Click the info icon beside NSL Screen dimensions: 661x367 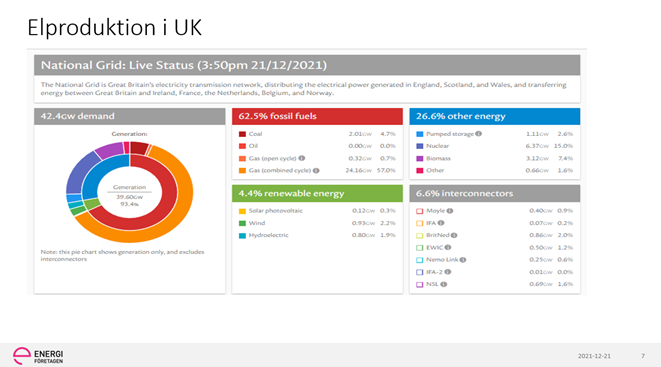pyautogui.click(x=443, y=284)
